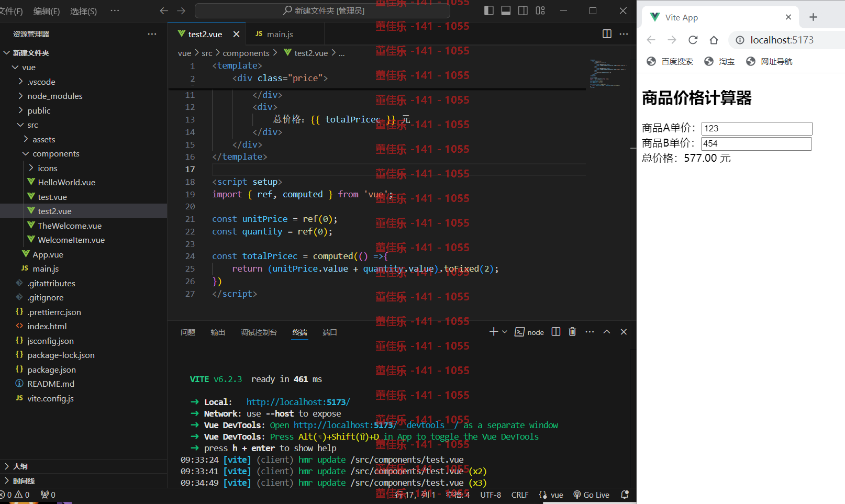Viewport: 845px width, 504px height.
Task: Click CRLF line ending selector
Action: point(520,495)
